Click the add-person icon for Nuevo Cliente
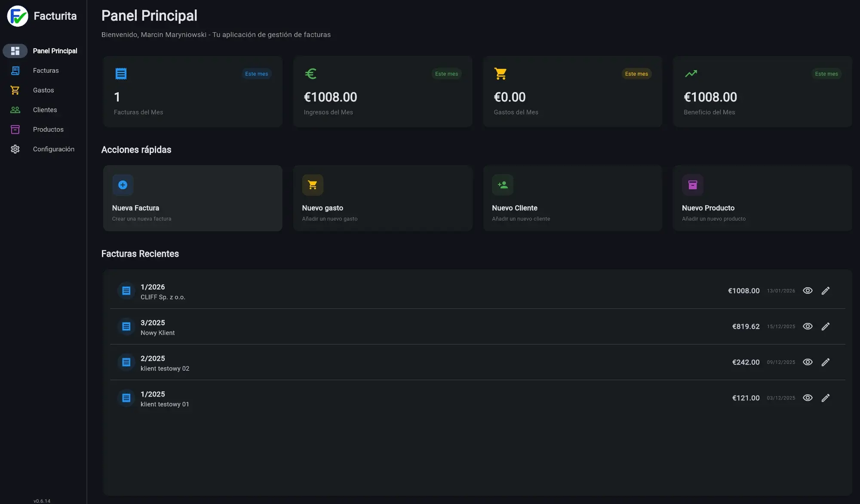 pyautogui.click(x=503, y=184)
